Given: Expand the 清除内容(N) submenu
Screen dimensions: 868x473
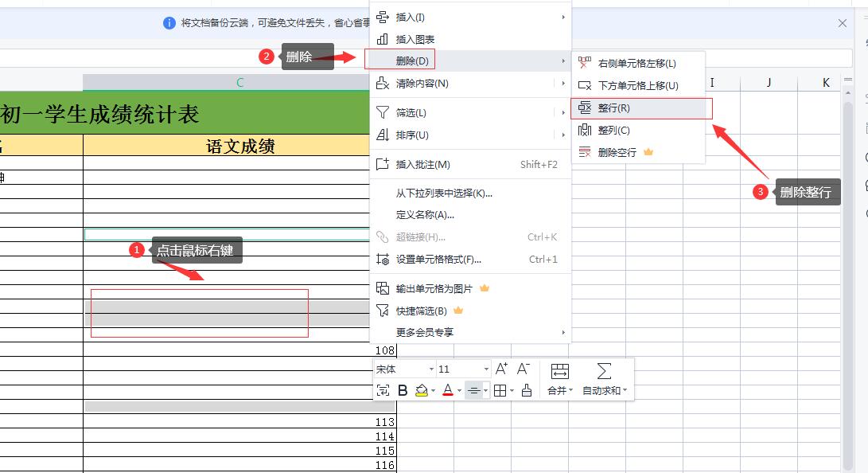Looking at the screenshot, I should (470, 84).
